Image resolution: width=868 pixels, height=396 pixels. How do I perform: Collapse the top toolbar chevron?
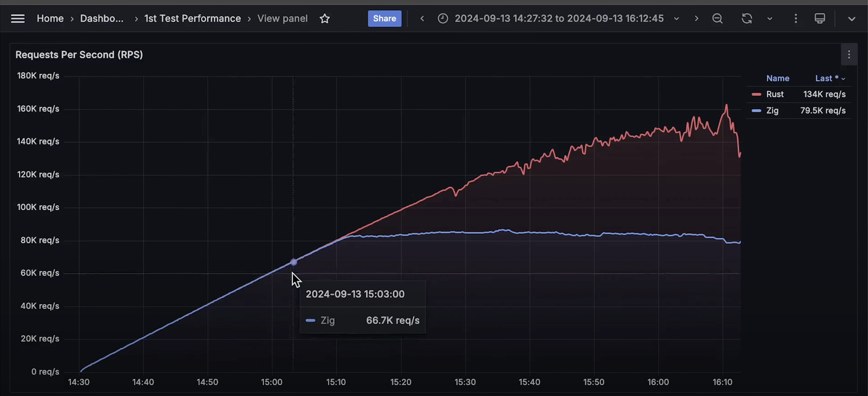coord(851,19)
